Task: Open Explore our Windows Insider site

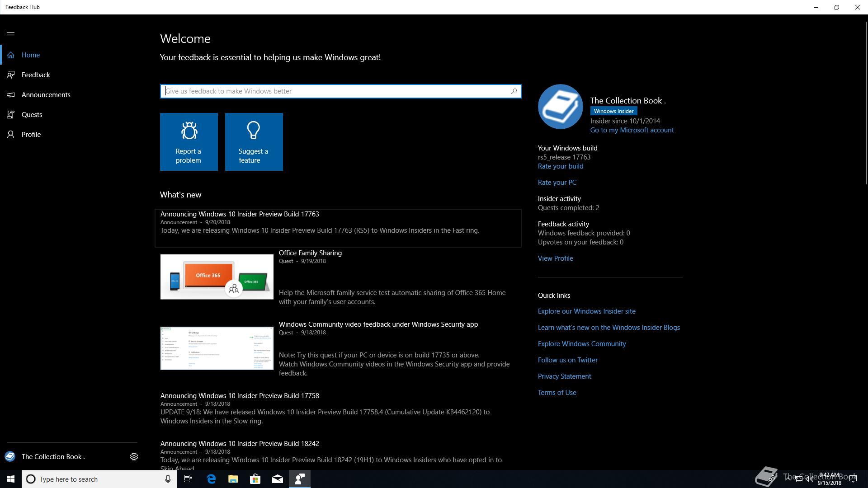Action: click(x=587, y=311)
